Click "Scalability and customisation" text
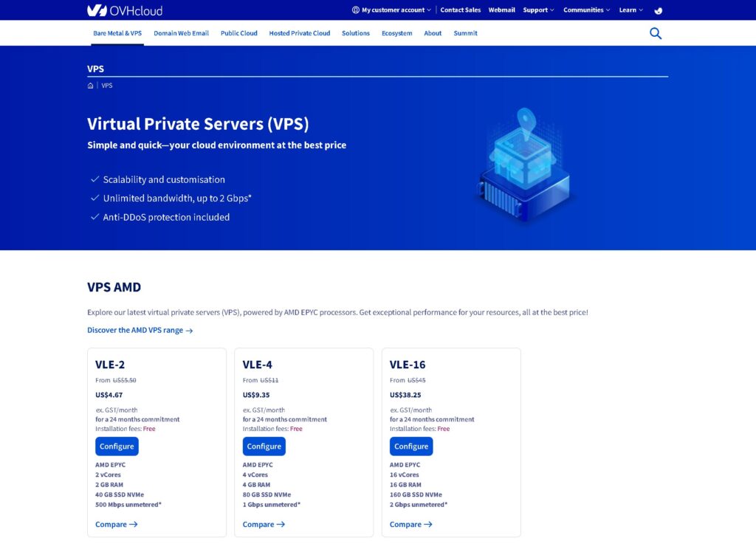756x555 pixels. 164,179
